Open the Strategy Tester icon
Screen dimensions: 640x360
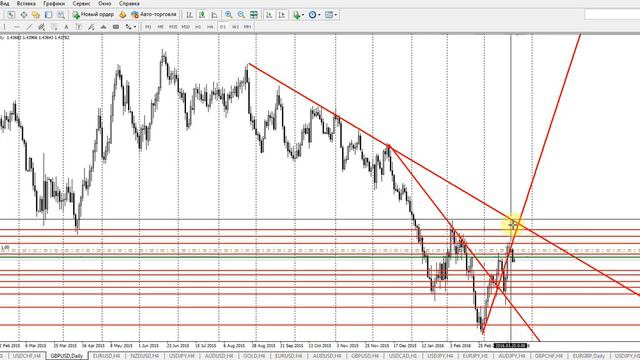pos(61,15)
